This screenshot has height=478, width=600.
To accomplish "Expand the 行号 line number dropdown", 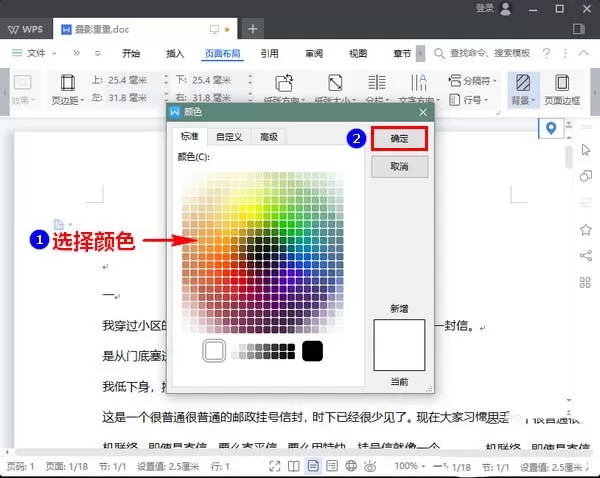I will click(x=469, y=100).
